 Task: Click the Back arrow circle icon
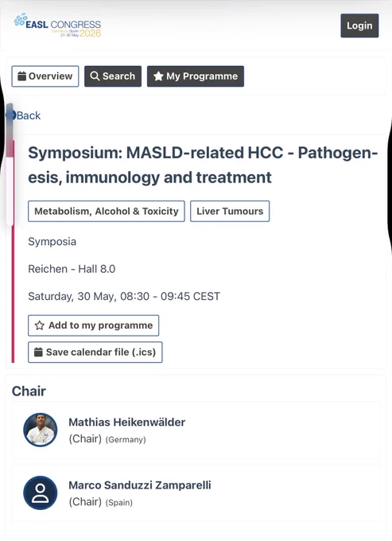coord(12,115)
